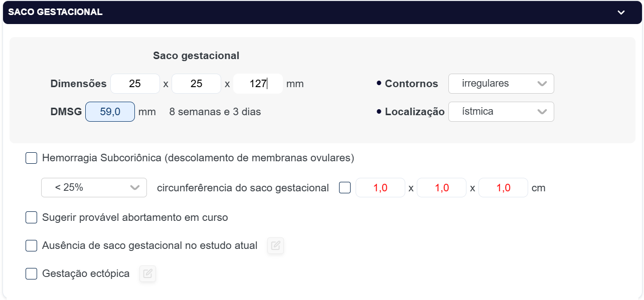Click edit icon next to Gestação ectópica

point(147,274)
